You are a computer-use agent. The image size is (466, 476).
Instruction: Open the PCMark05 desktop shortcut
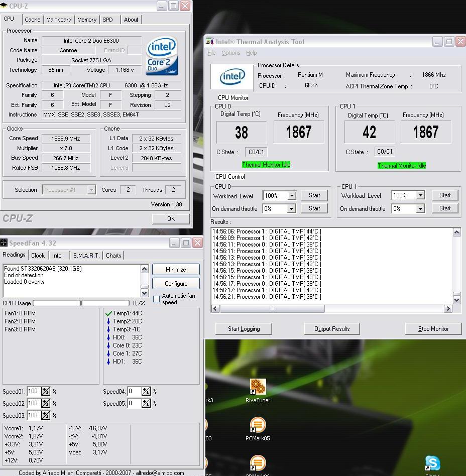(258, 429)
